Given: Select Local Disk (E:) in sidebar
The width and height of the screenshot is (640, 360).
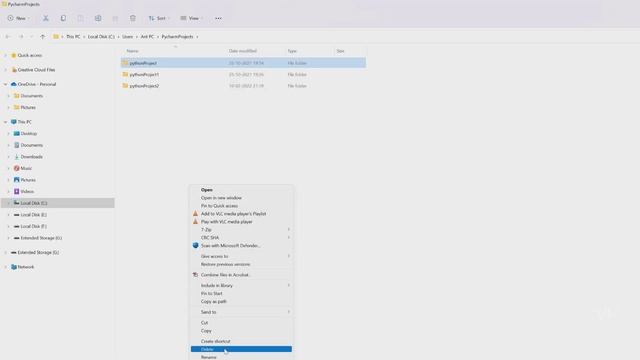Looking at the screenshot, I should click(33, 215).
